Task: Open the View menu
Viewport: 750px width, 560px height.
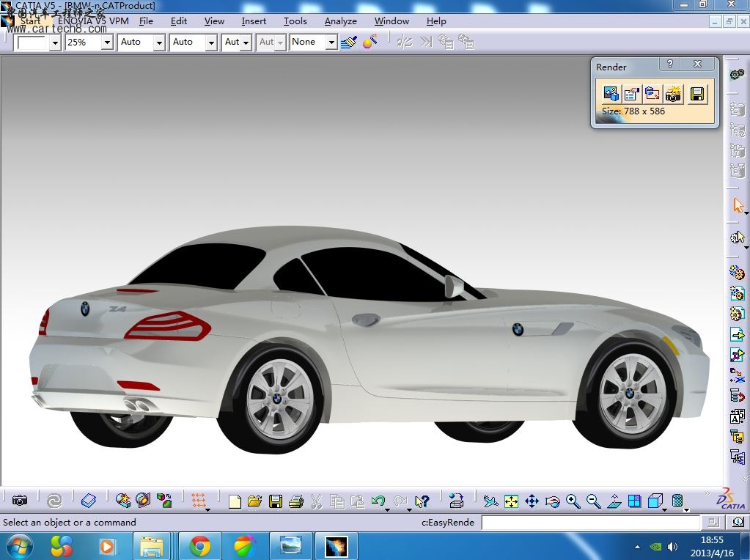Action: 214,21
